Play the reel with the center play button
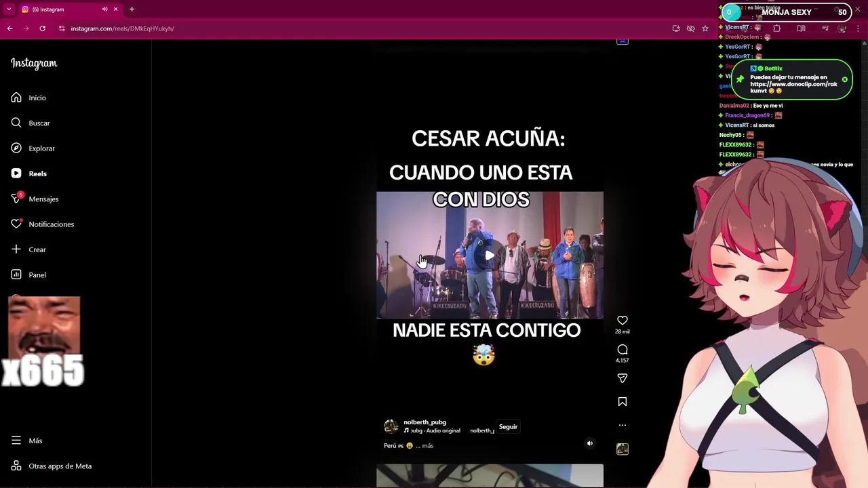This screenshot has width=868, height=488. point(490,256)
